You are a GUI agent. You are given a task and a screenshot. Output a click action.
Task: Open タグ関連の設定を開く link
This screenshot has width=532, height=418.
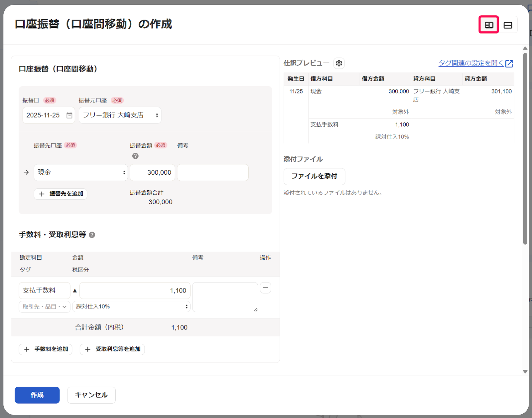470,63
